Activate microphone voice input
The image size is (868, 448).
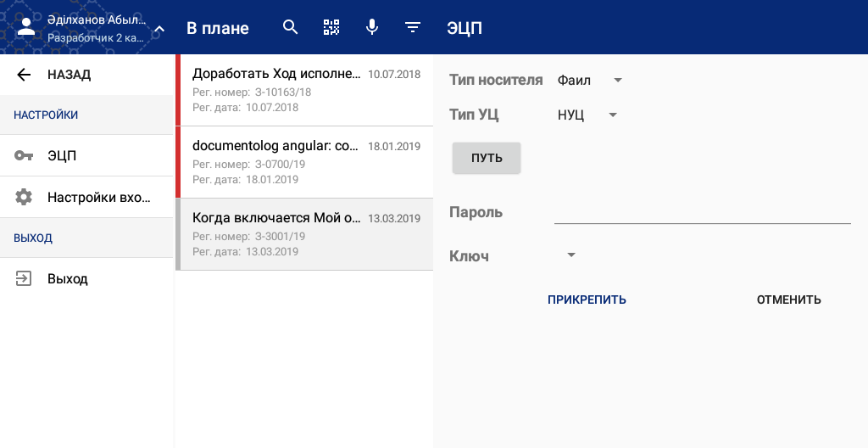371,27
